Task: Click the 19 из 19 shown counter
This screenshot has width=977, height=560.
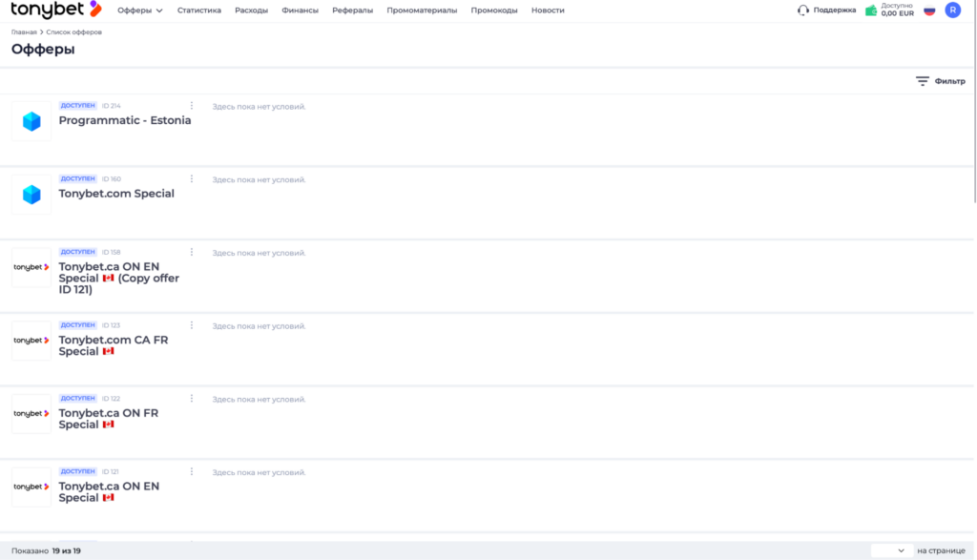Action: click(66, 550)
